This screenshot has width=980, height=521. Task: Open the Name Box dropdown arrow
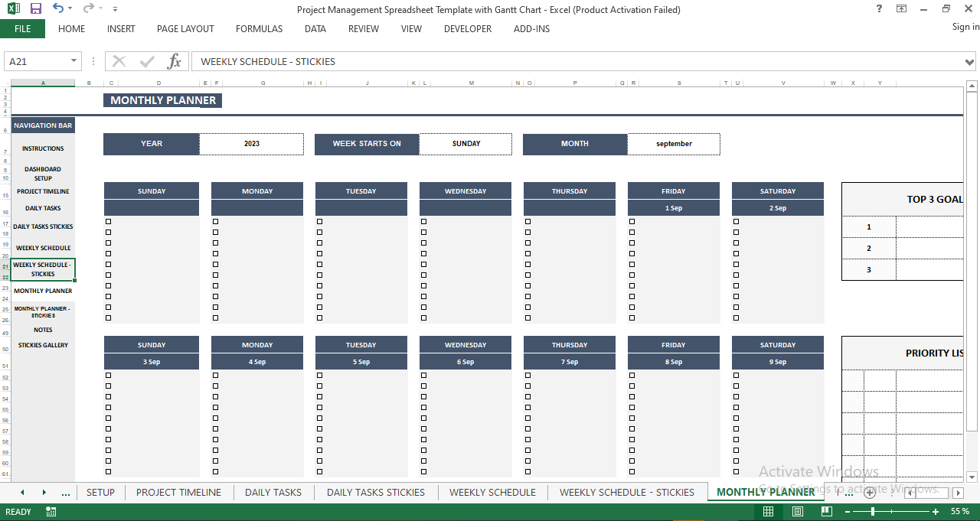tap(73, 61)
